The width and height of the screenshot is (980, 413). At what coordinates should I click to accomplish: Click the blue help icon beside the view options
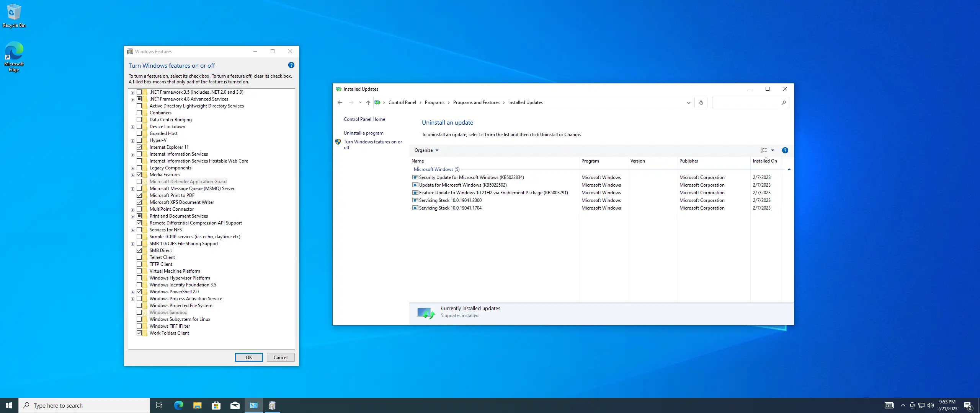click(785, 150)
